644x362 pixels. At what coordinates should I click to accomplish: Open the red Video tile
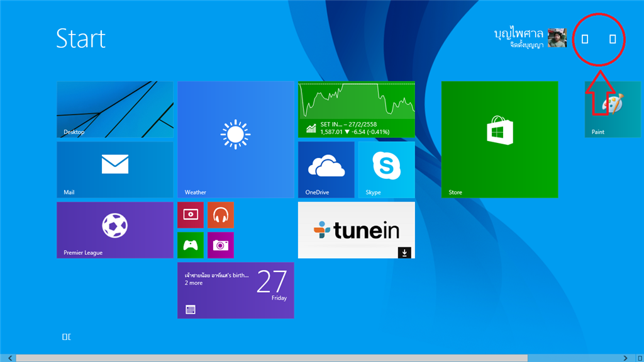coord(191,215)
